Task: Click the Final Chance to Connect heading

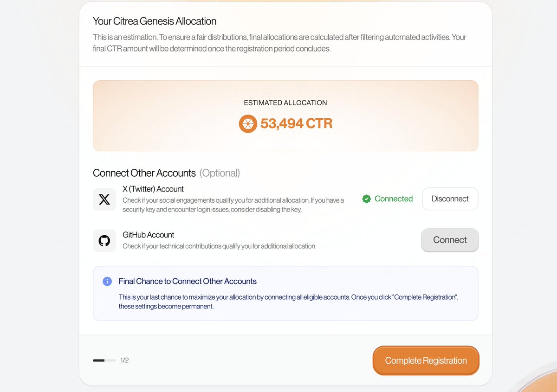Action: (188, 281)
